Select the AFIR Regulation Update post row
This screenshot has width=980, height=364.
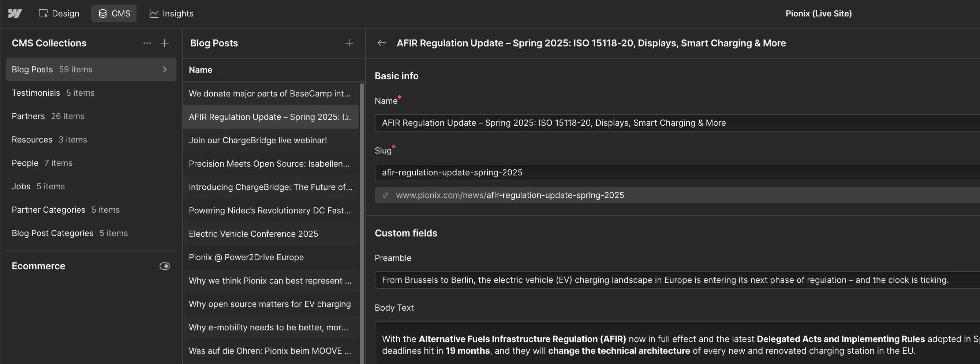[x=271, y=117]
